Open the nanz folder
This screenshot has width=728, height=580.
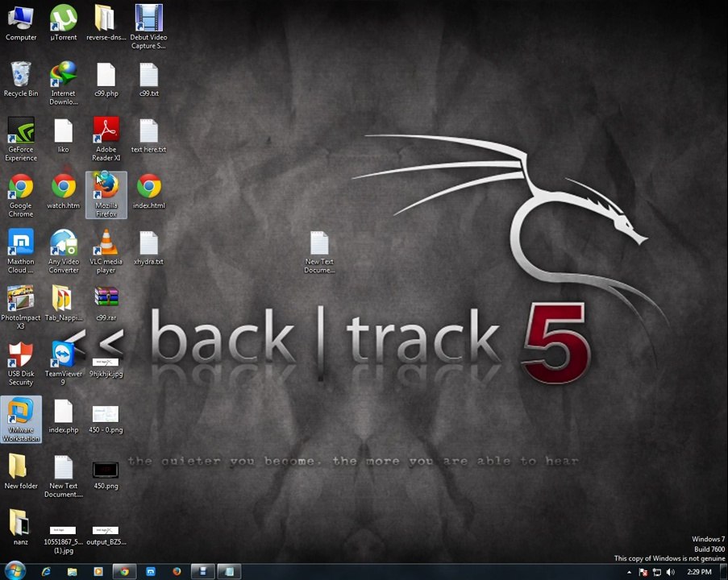(x=21, y=528)
